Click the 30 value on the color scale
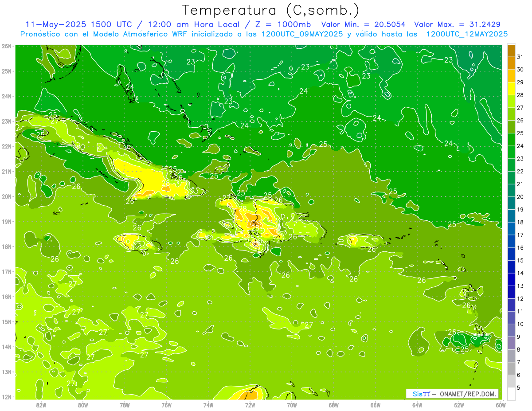The width and height of the screenshot is (532, 411). pyautogui.click(x=520, y=70)
